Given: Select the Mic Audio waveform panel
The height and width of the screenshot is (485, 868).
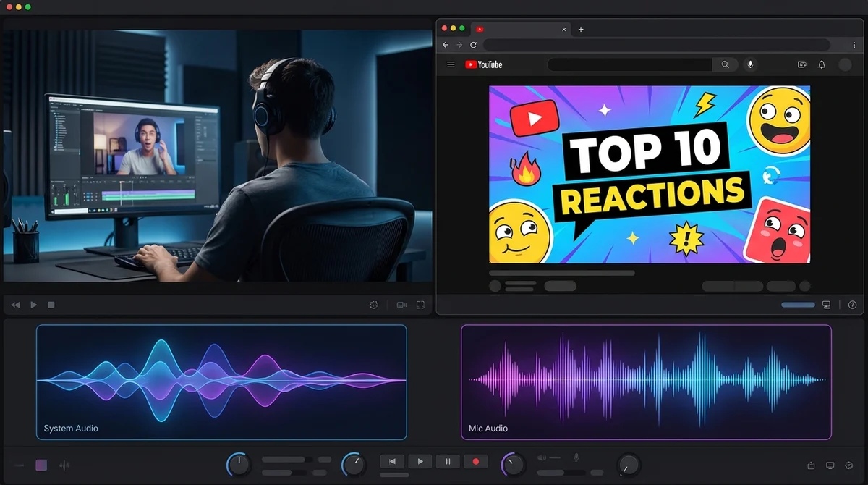Looking at the screenshot, I should [646, 382].
